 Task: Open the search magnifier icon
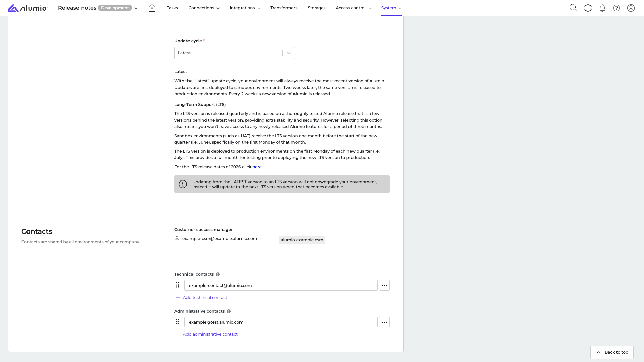tap(573, 8)
